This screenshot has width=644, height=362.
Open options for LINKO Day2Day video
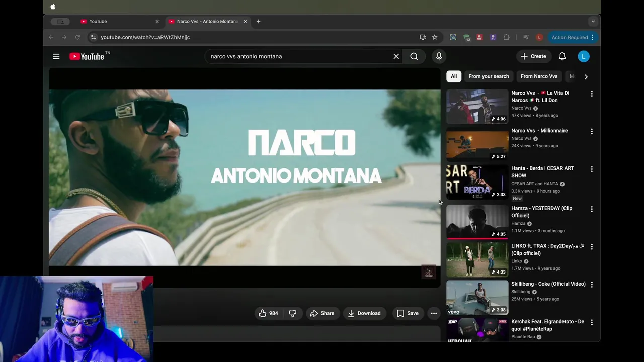(x=592, y=246)
